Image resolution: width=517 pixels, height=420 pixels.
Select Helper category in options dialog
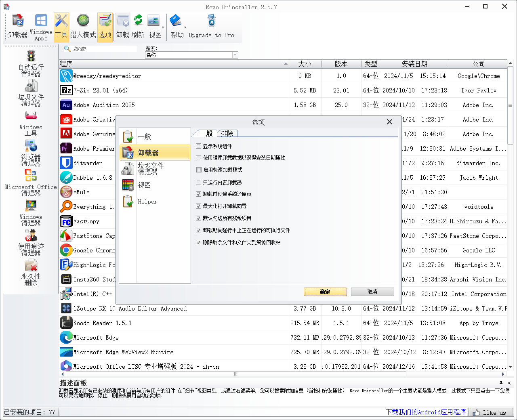155,201
